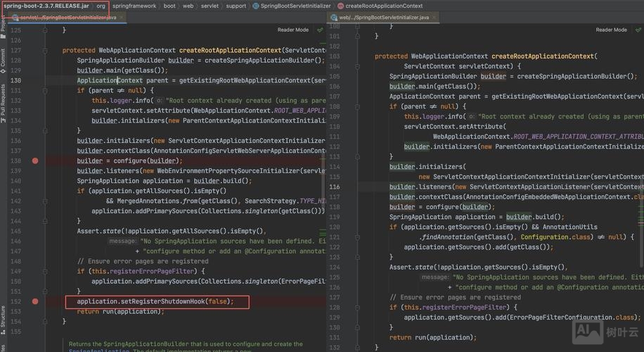Click createRootApplicationContext method icon in breadcrumb
The width and height of the screenshot is (644, 352).
[340, 6]
